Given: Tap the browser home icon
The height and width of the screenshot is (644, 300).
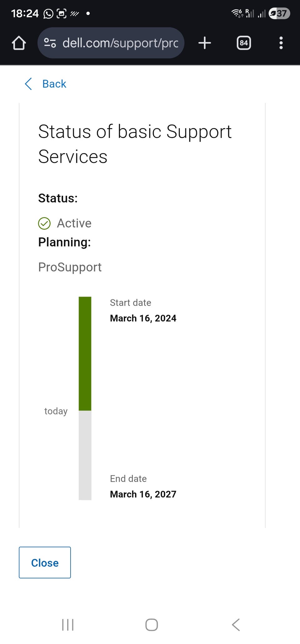Looking at the screenshot, I should [19, 43].
